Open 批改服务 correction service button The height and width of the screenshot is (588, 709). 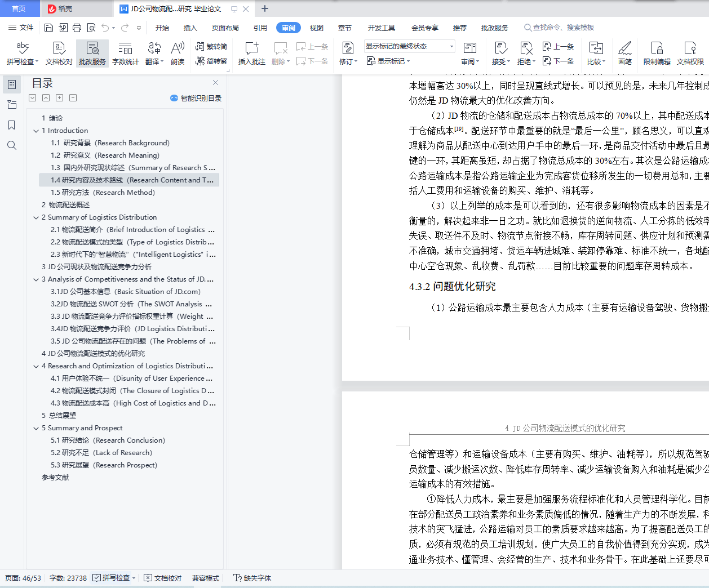(92, 54)
